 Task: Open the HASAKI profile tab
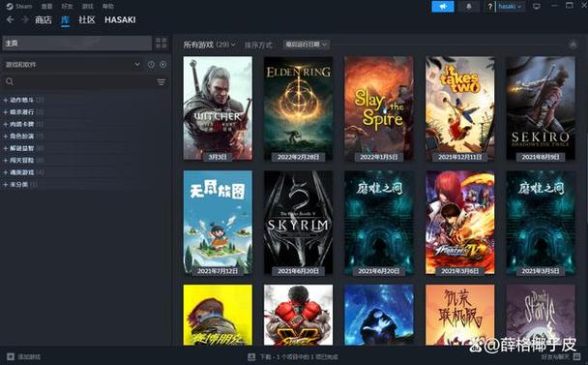tap(120, 19)
